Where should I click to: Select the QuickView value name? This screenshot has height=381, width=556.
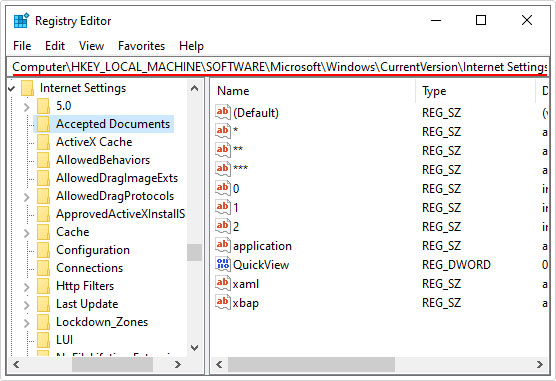coord(261,265)
